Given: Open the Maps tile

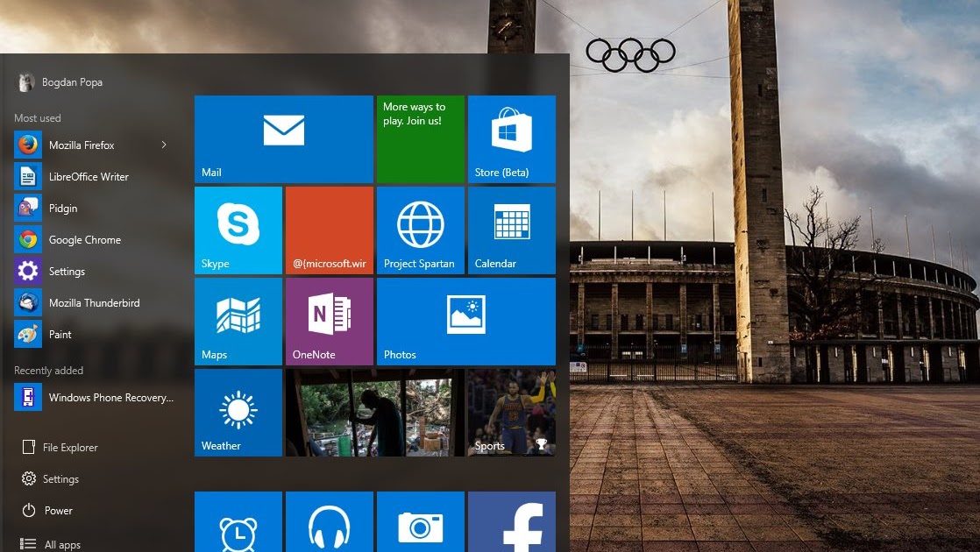Looking at the screenshot, I should [238, 322].
